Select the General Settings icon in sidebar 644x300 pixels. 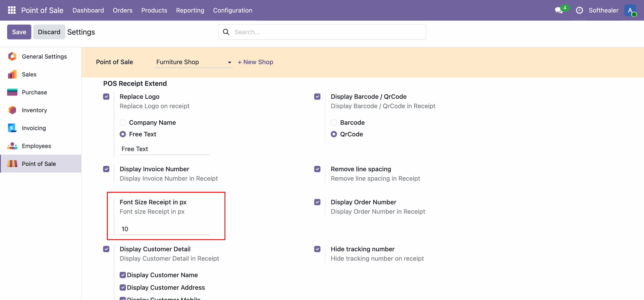[12, 56]
